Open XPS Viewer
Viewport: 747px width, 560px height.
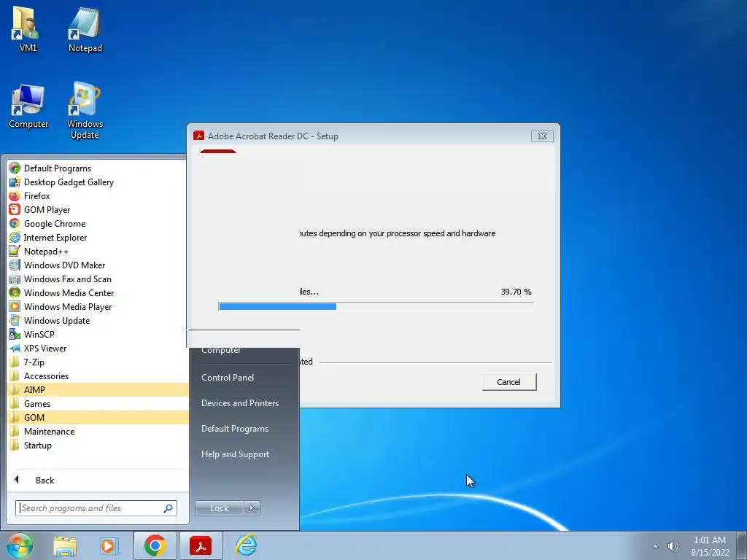(97, 348)
